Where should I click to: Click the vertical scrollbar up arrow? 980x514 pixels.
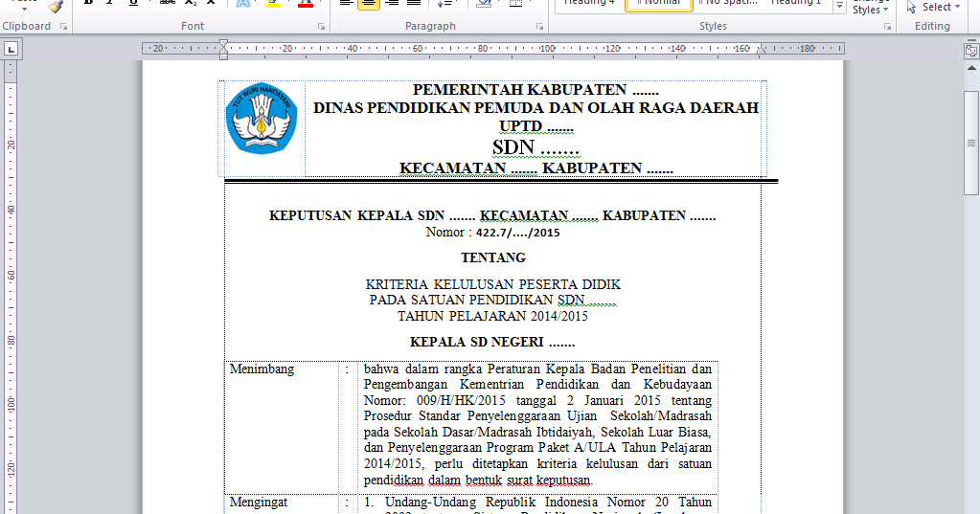971,68
